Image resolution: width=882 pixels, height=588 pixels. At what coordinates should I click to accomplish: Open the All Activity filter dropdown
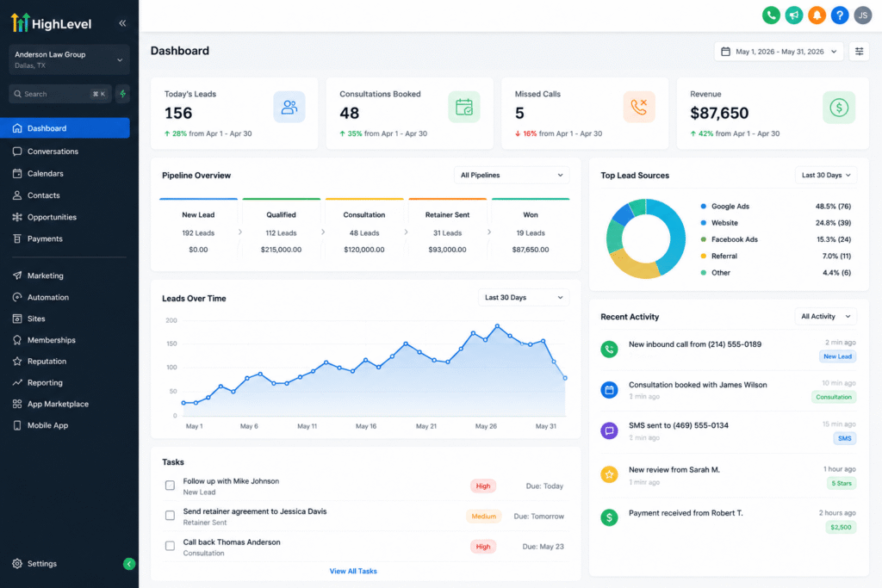(x=826, y=317)
